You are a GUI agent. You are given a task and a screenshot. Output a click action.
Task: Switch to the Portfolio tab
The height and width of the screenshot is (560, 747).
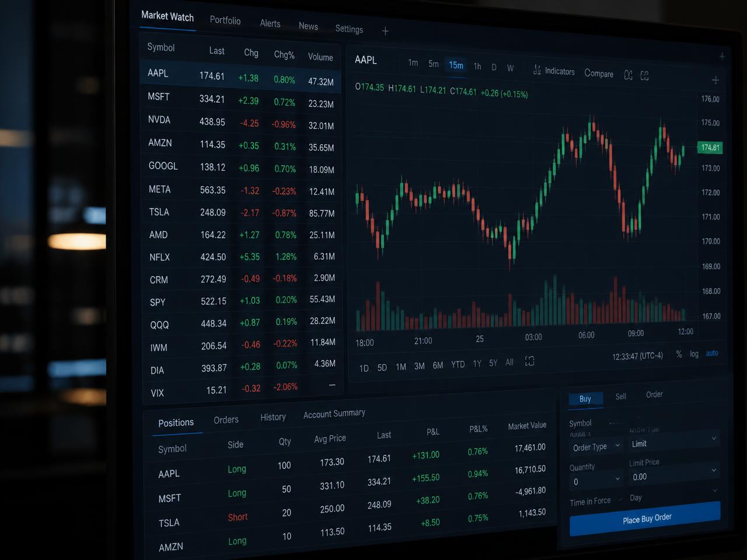(x=225, y=20)
